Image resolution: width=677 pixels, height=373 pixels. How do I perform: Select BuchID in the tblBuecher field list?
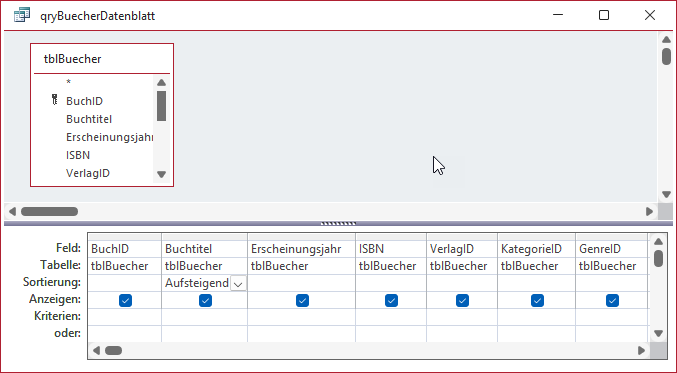(x=84, y=101)
